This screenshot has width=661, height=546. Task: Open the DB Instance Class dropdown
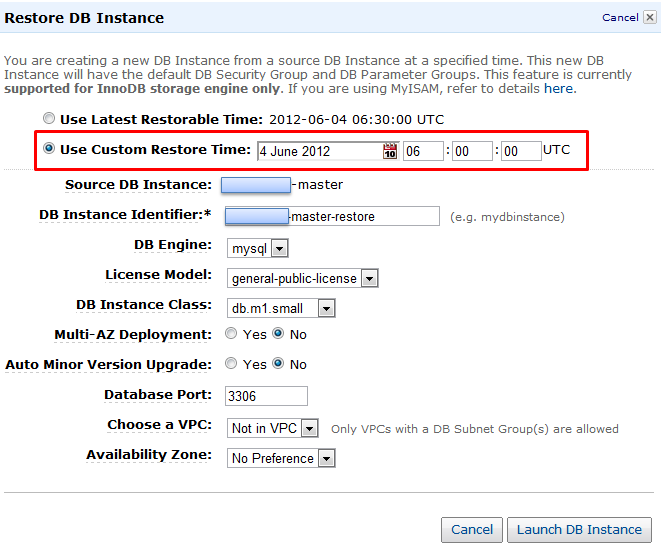281,308
